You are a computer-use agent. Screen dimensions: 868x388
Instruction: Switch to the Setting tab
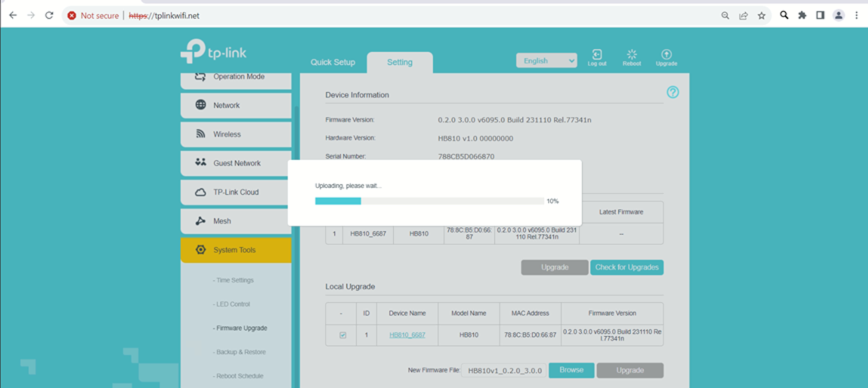400,62
